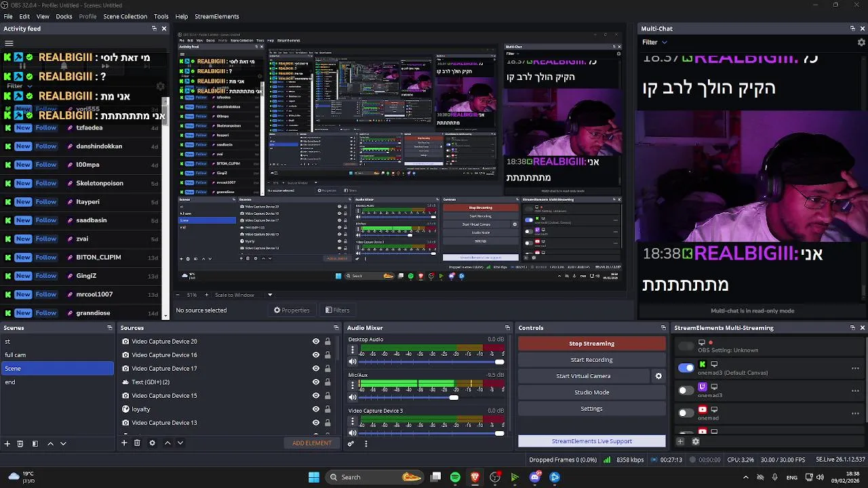868x488 pixels.
Task: Undock the Activity feed panel
Action: [x=154, y=28]
